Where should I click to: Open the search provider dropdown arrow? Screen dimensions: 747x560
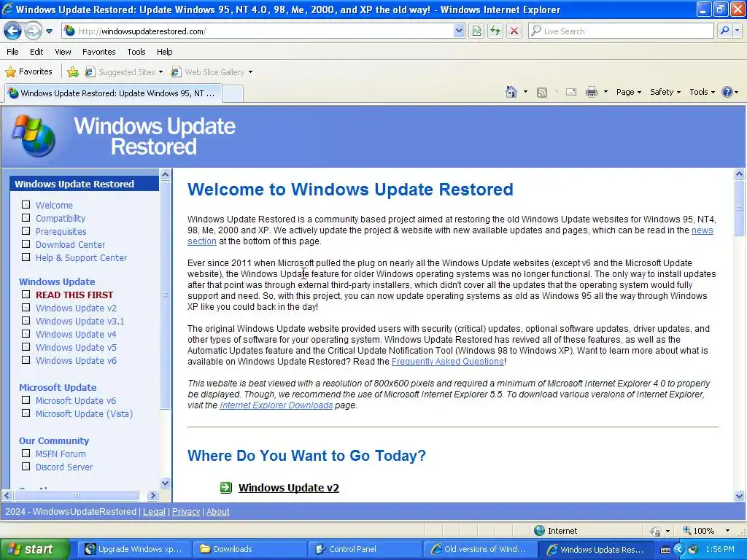pyautogui.click(x=738, y=31)
